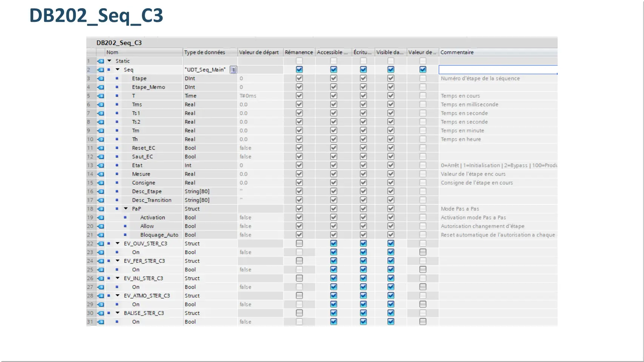Viewport: 644px width, 362px height.
Task: Click comment "Temps en milliseconde"
Action: click(470, 104)
